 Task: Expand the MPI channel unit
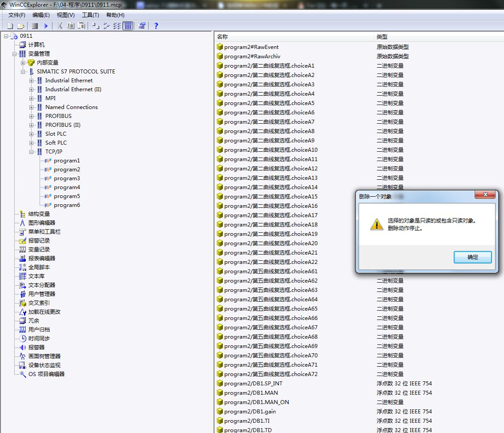[31, 98]
